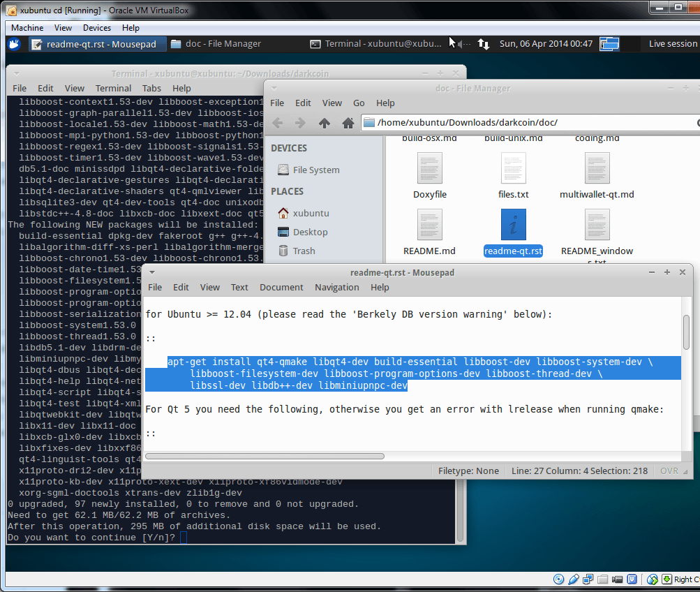
Task: Open Terminal window View menu
Action: [75, 89]
